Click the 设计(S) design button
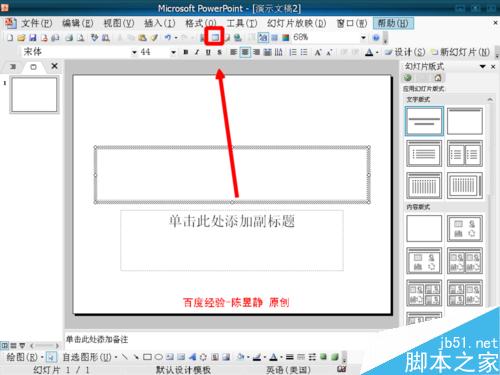The height and width of the screenshot is (375, 500). [x=405, y=52]
